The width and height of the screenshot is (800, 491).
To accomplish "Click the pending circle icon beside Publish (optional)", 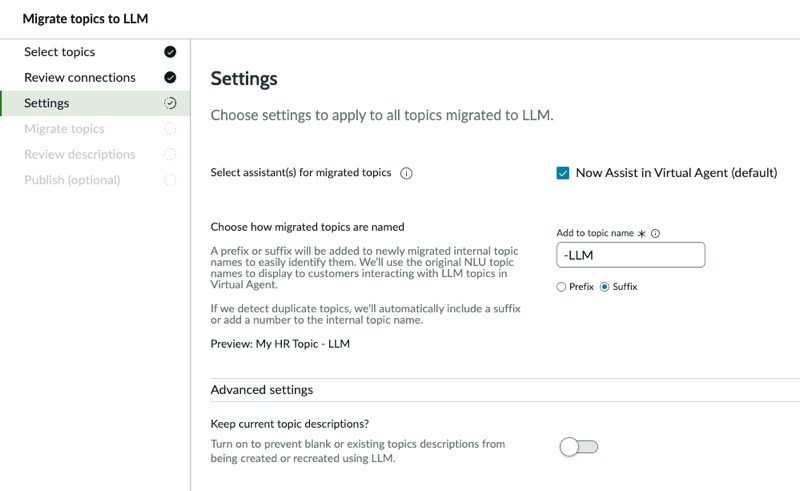I will (170, 180).
